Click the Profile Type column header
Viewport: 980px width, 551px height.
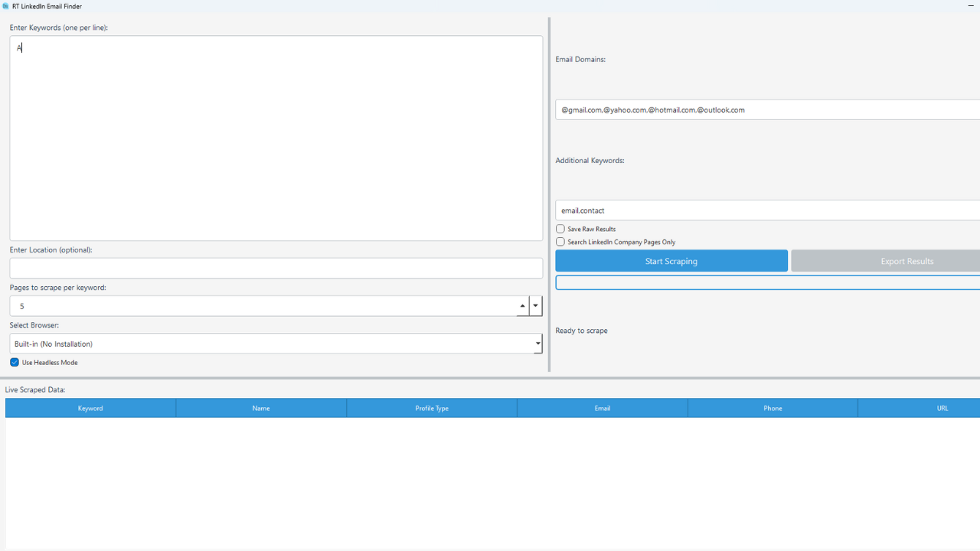tap(431, 408)
